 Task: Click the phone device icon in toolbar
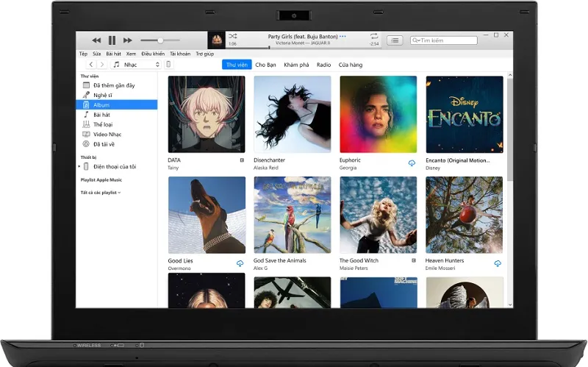[168, 65]
